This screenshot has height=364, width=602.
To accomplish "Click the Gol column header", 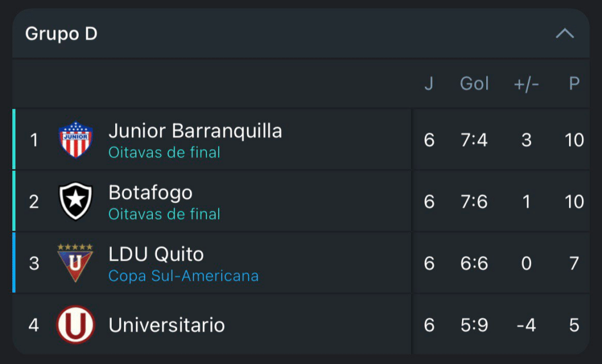I will click(474, 84).
